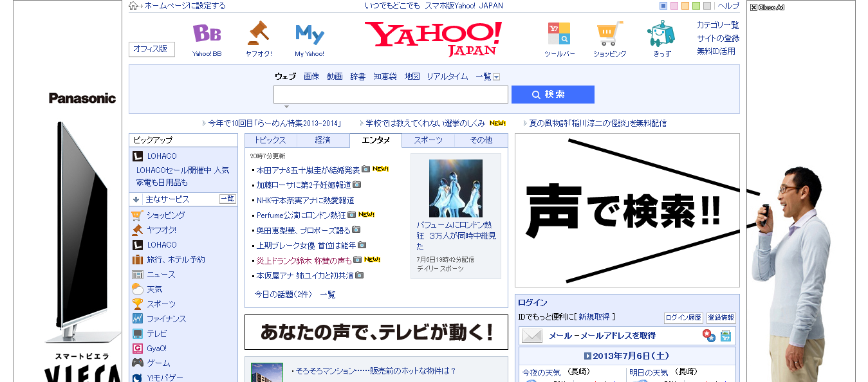The width and height of the screenshot is (868, 382).
Task: Collapse the 主なサービス down arrow
Action: [136, 199]
